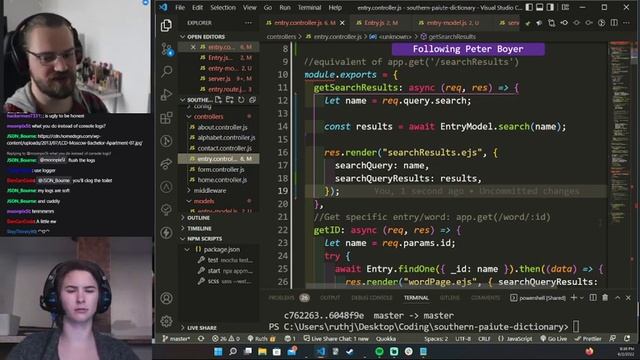
Task: Click the notifications bell in status bar
Action: (x=627, y=338)
